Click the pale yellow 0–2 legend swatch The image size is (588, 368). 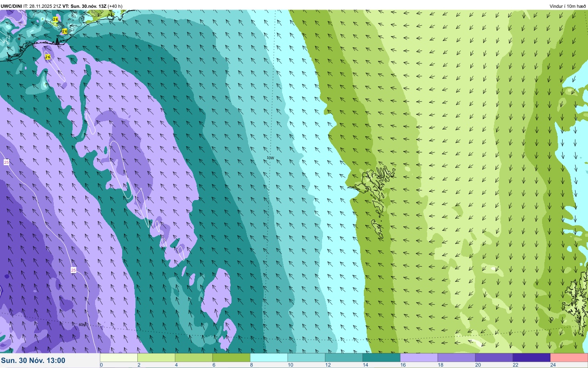119,357
